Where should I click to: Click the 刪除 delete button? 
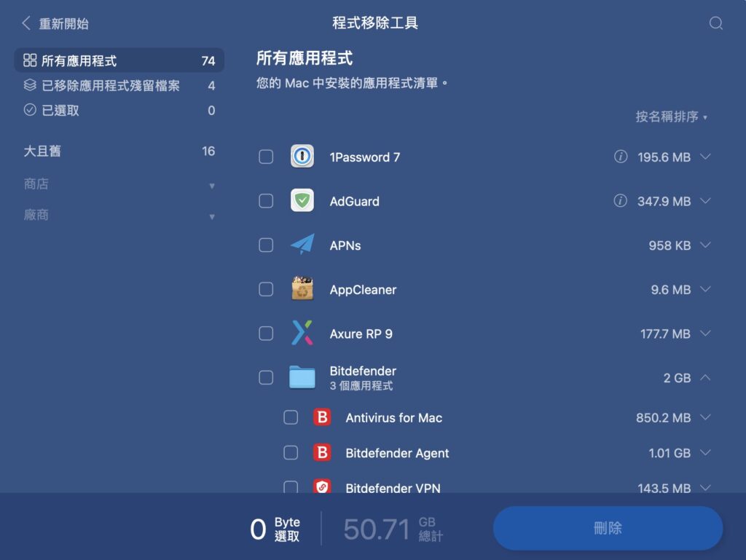point(608,528)
